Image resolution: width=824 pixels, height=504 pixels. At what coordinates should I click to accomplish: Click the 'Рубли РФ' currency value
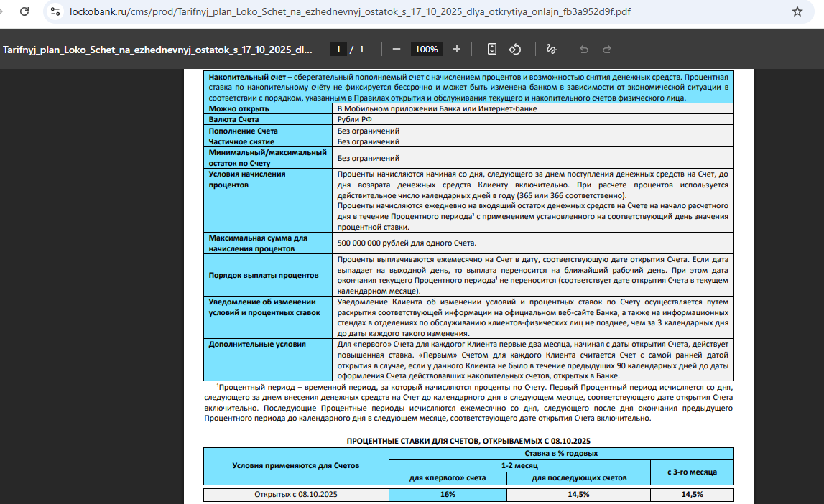click(356, 120)
